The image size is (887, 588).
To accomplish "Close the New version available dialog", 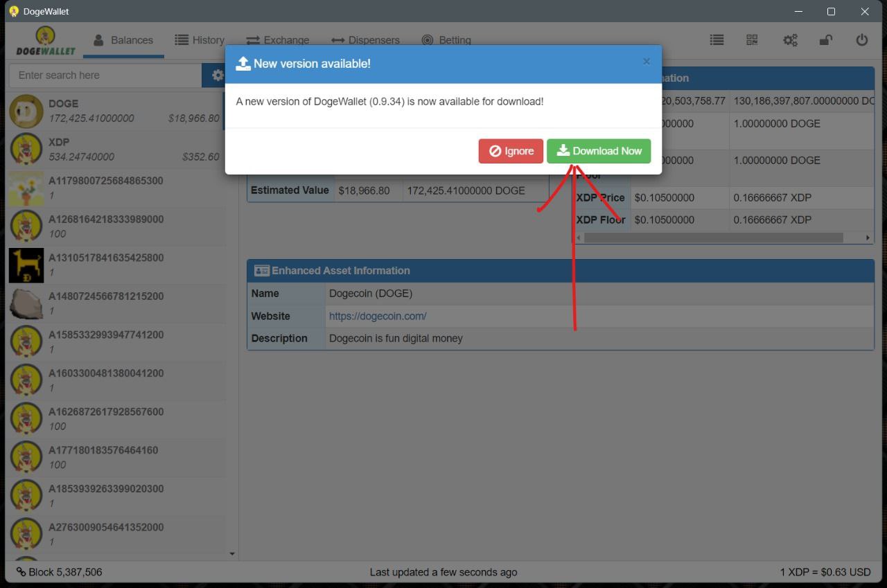I will (647, 62).
